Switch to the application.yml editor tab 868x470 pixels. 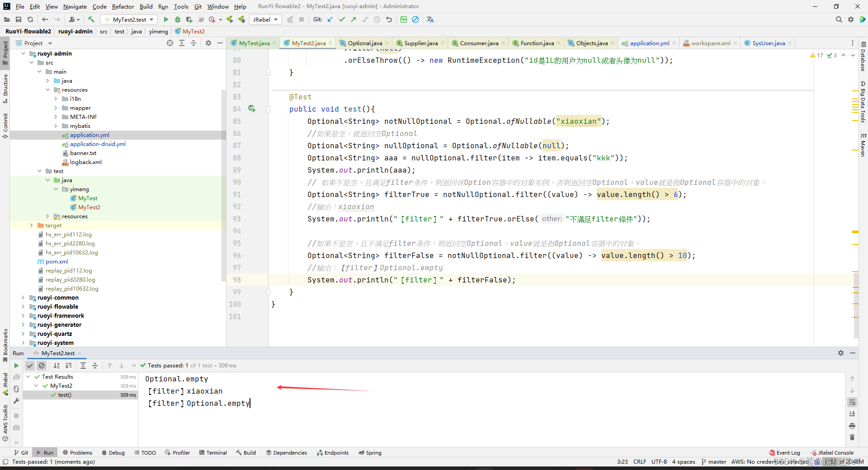(649, 43)
